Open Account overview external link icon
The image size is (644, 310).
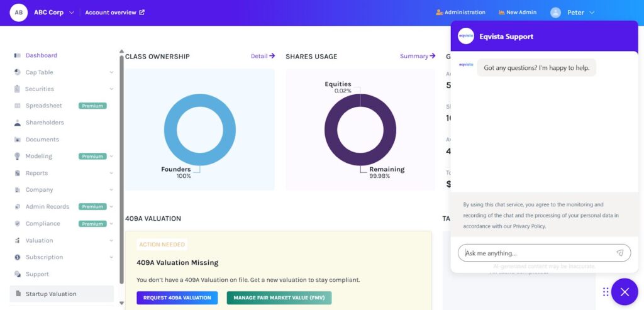142,13
